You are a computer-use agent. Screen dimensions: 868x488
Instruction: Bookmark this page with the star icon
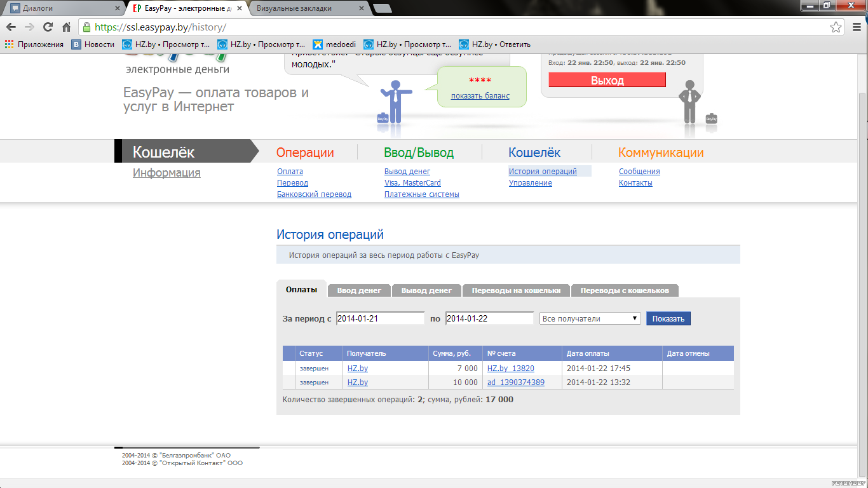tap(836, 27)
